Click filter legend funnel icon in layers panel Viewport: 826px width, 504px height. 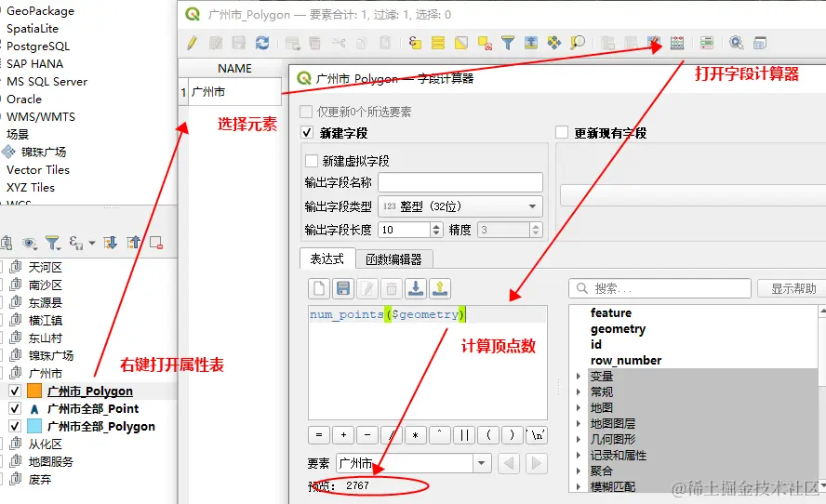(53, 243)
